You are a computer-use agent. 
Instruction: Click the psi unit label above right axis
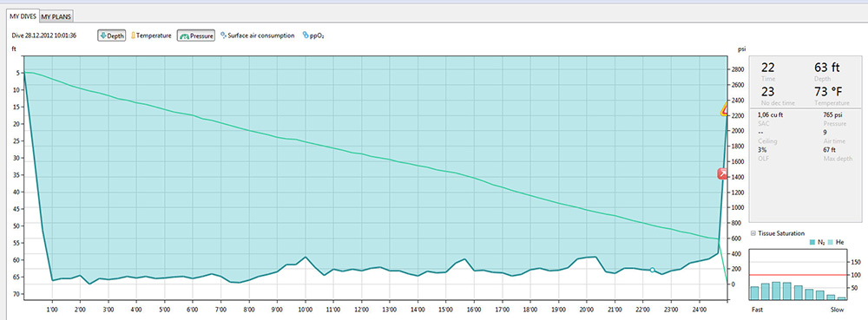coord(742,49)
